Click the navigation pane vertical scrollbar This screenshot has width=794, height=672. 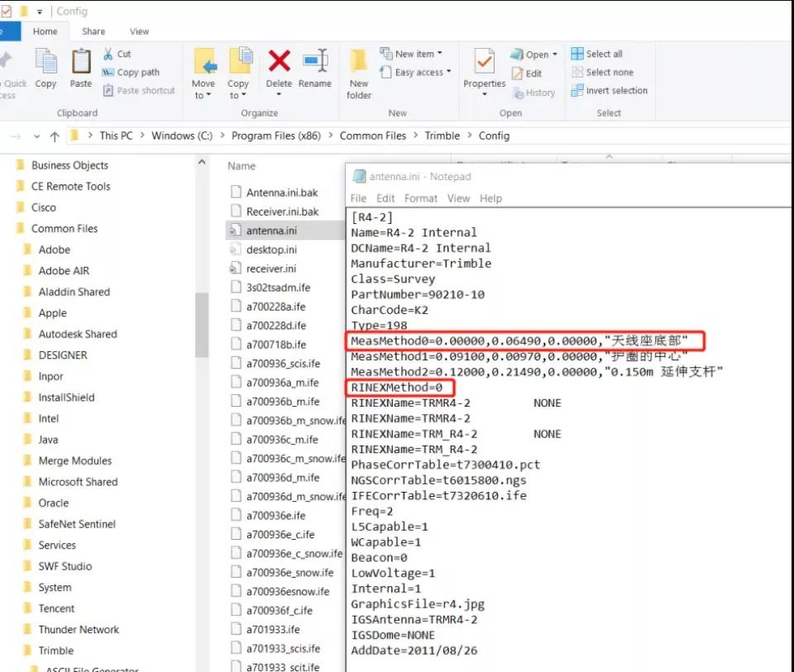[x=202, y=324]
